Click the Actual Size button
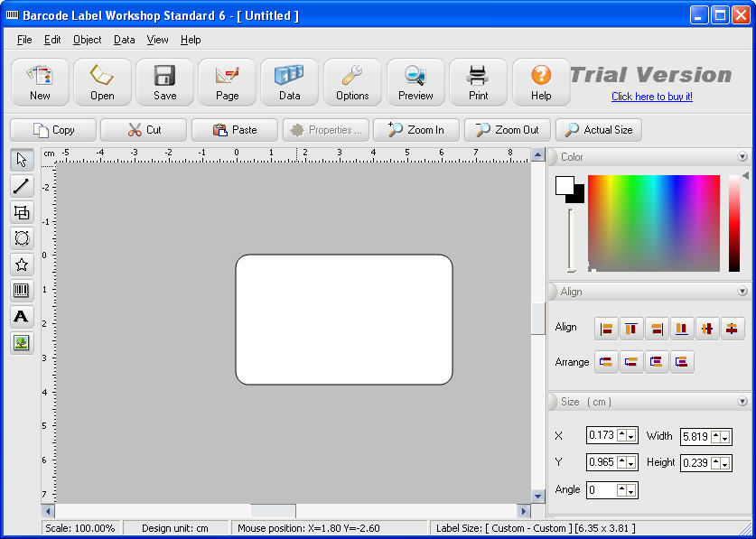756x539 pixels. (598, 129)
